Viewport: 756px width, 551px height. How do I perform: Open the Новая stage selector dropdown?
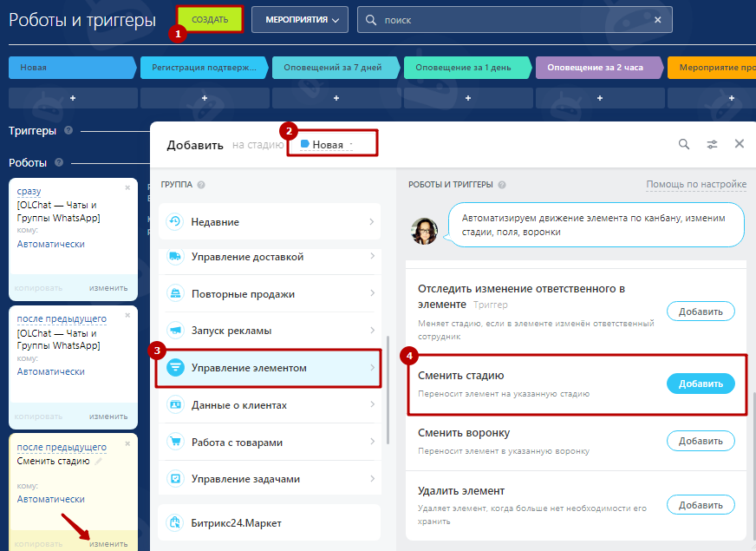click(x=333, y=145)
